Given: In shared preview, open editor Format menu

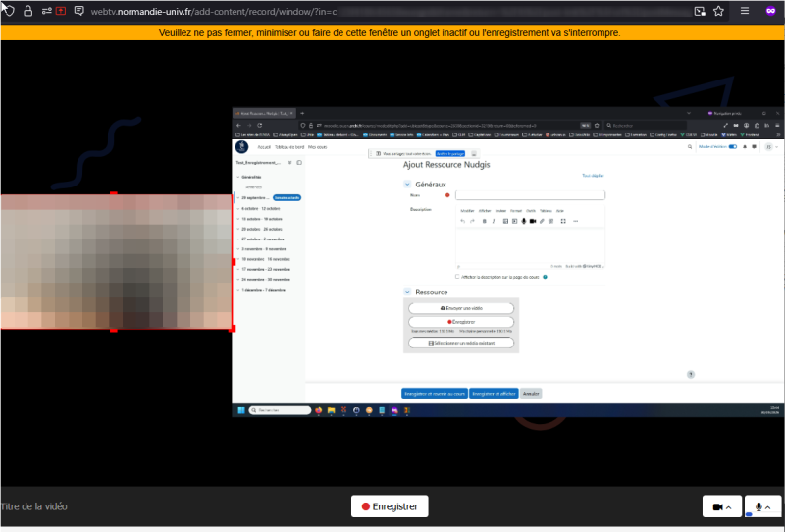Looking at the screenshot, I should point(516,211).
